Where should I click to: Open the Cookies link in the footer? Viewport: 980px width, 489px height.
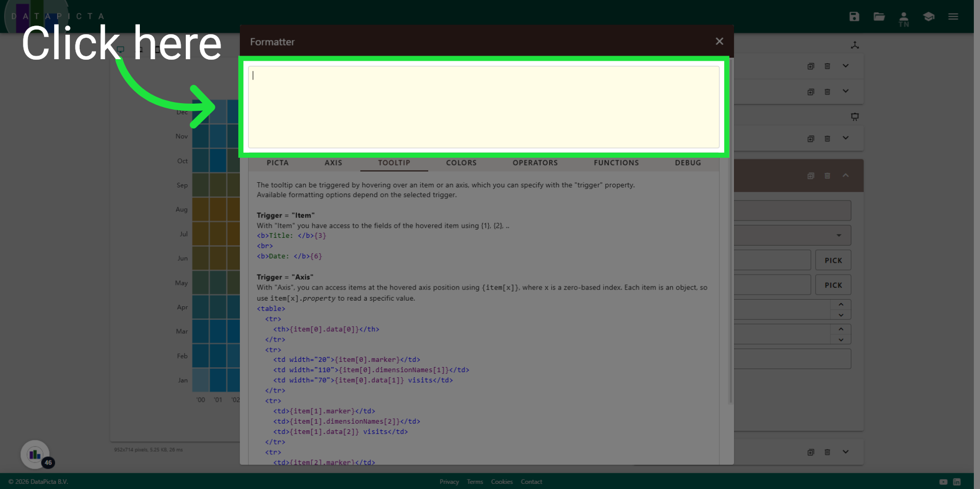pos(502,482)
